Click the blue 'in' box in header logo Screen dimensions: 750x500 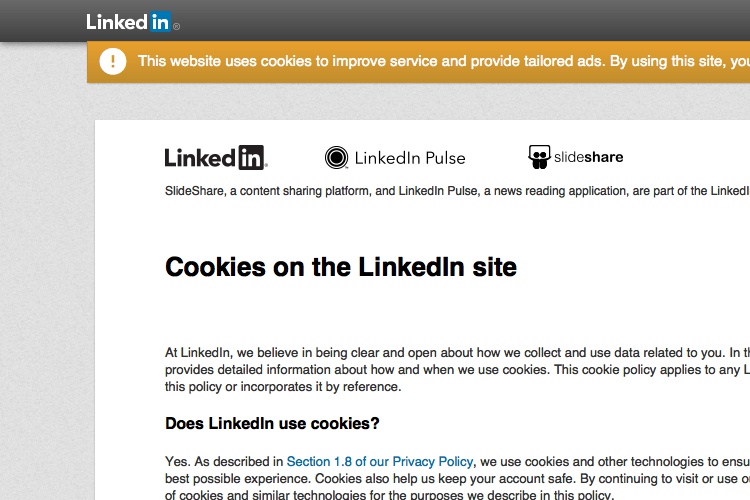point(160,22)
